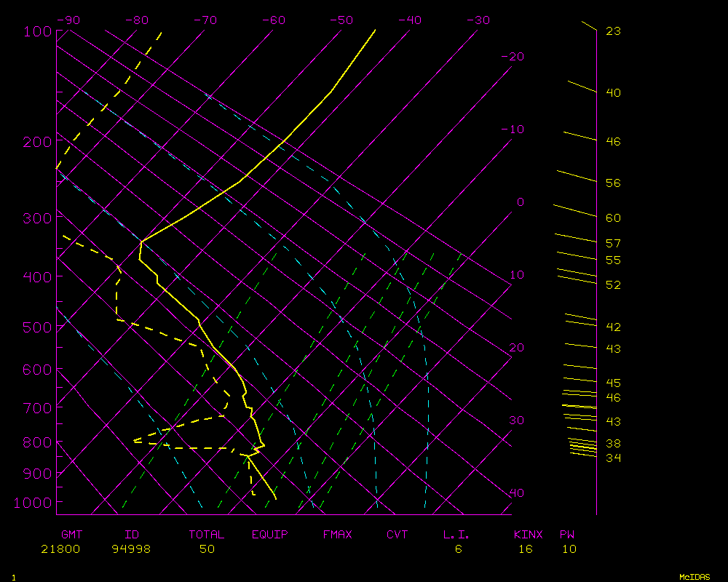Screen dimensions: 728x582
Task: Click the 0 degree isotherm label
Action: (x=520, y=202)
